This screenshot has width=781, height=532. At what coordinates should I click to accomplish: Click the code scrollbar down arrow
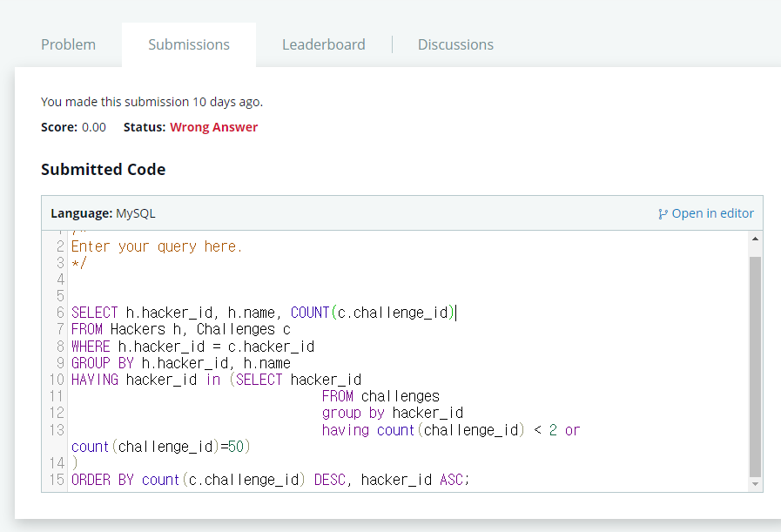(755, 484)
